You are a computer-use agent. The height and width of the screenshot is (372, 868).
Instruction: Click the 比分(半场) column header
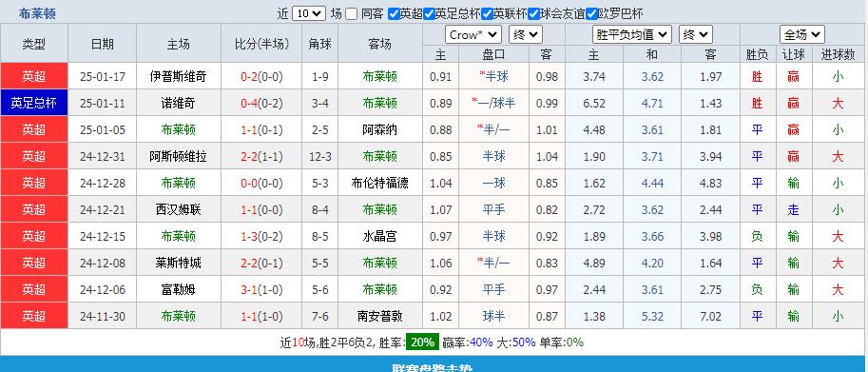pyautogui.click(x=262, y=44)
